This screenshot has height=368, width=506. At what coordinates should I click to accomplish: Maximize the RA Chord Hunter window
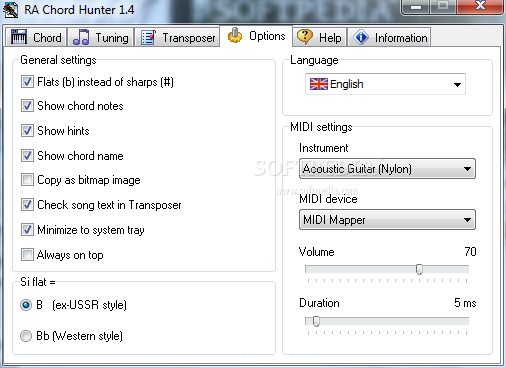[443, 7]
